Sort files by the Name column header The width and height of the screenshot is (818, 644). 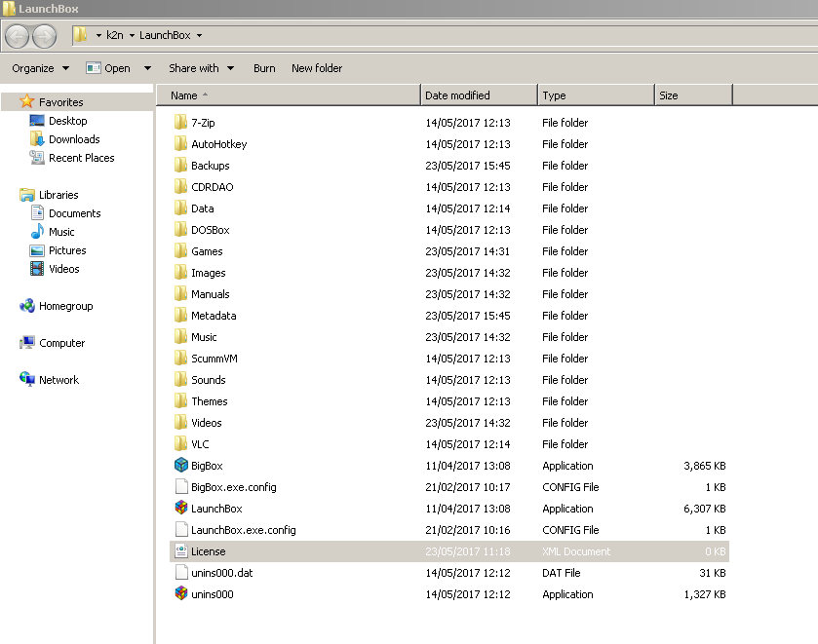click(x=289, y=95)
